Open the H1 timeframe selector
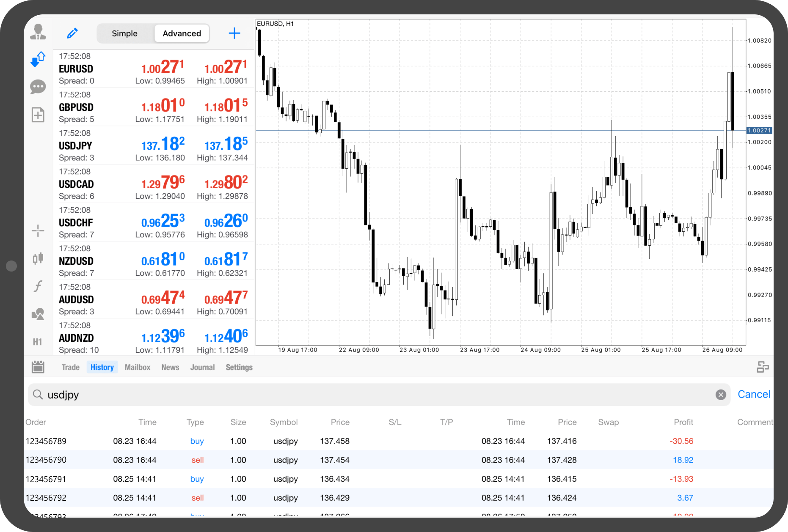Screen dimensions: 788x532 click(38, 342)
